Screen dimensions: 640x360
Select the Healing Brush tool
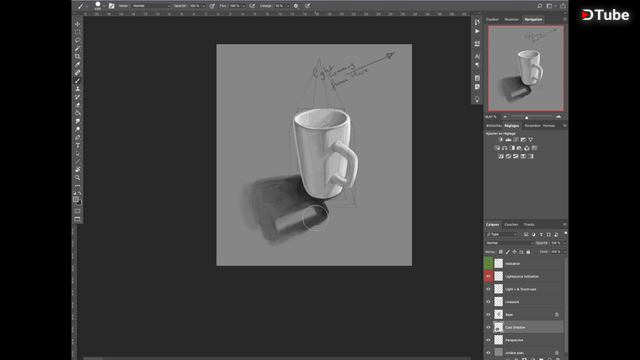pos(78,73)
